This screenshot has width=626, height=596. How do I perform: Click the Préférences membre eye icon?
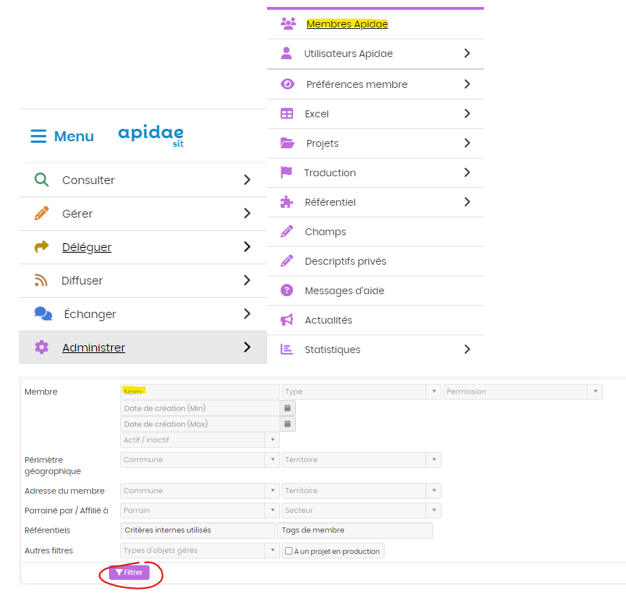pyautogui.click(x=287, y=84)
